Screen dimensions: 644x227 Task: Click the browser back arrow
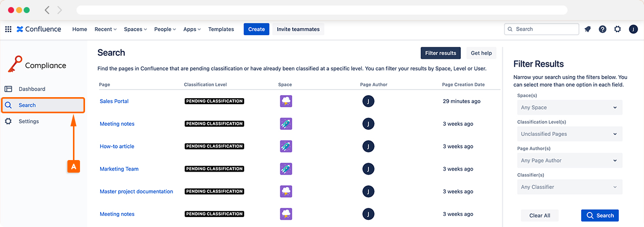click(47, 10)
